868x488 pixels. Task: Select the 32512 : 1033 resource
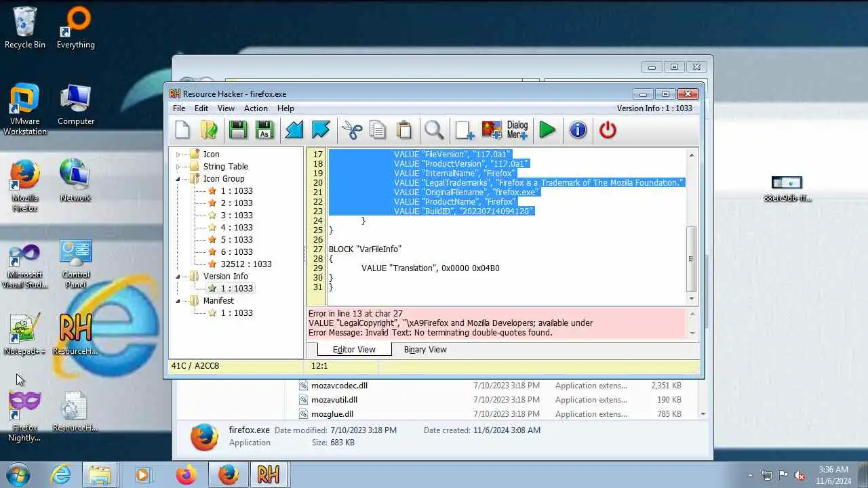[245, 264]
